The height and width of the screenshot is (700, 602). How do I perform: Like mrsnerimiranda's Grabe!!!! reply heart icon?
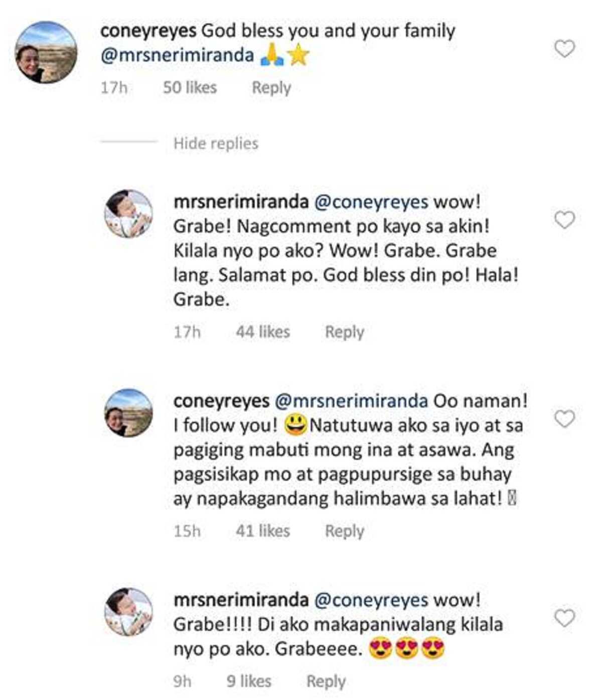coord(564,618)
